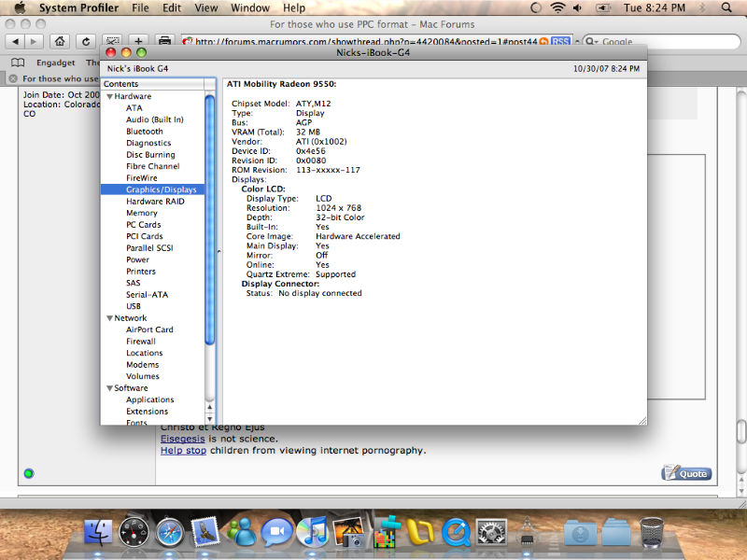Click the contents list scrollbar thumb
Image resolution: width=747 pixels, height=560 pixels.
point(209,219)
